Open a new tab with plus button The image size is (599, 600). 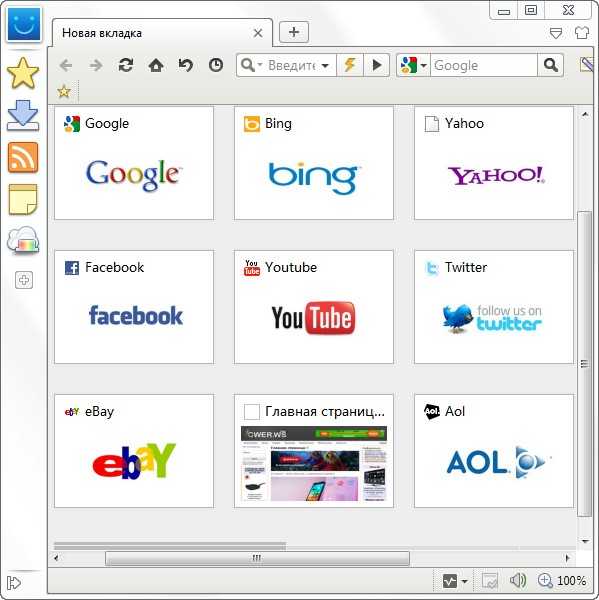tap(294, 32)
